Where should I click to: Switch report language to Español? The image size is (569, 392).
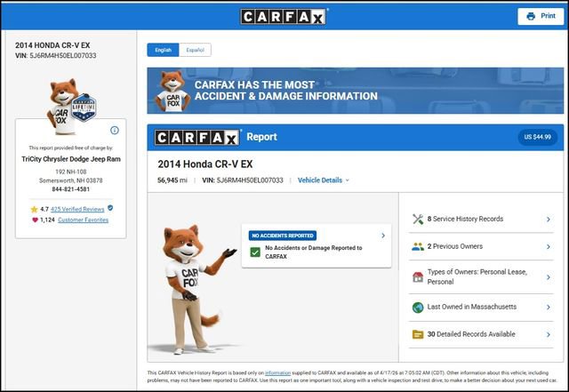(195, 50)
